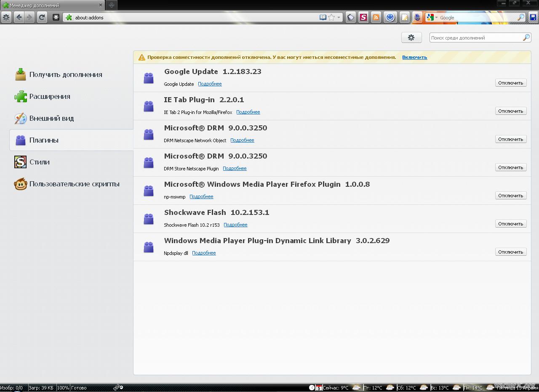Click the Включить compatibility check link

(x=414, y=57)
